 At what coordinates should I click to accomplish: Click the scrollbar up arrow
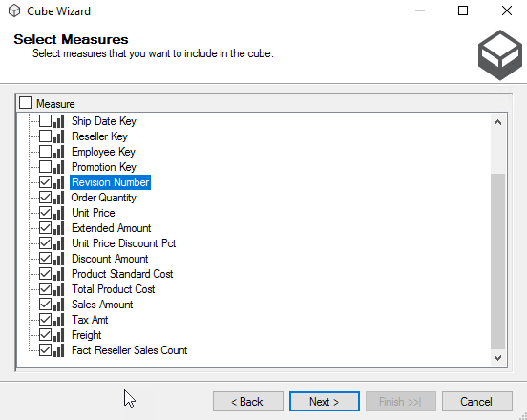[497, 122]
